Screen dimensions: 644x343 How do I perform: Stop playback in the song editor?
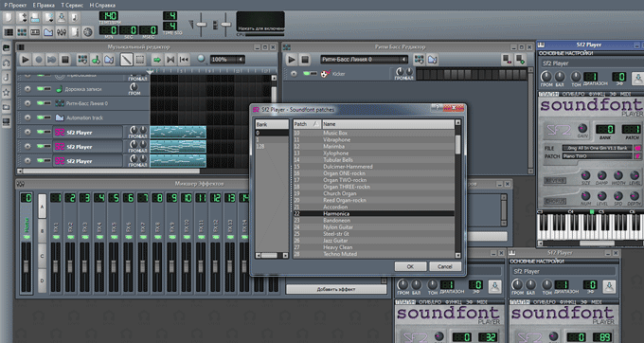[64, 60]
